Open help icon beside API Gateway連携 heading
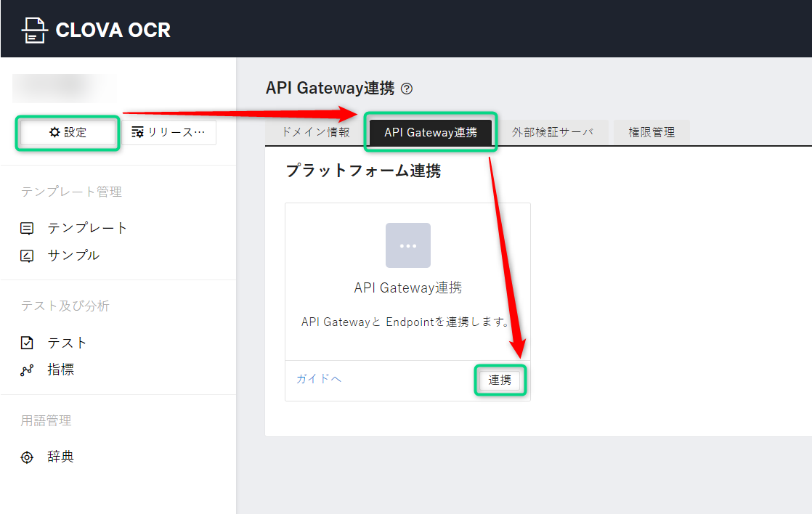 [x=407, y=89]
